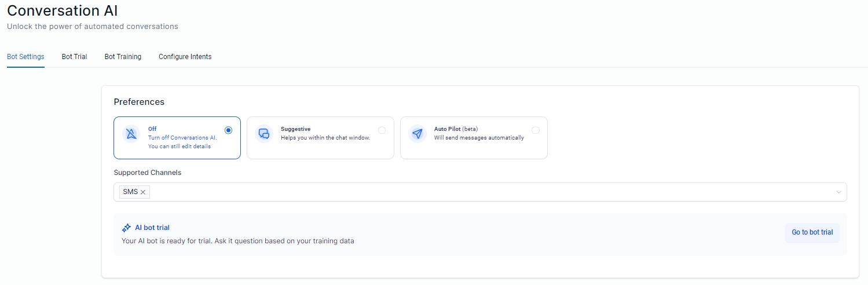Open the Configure Intents tab
868x285 pixels.
point(185,57)
